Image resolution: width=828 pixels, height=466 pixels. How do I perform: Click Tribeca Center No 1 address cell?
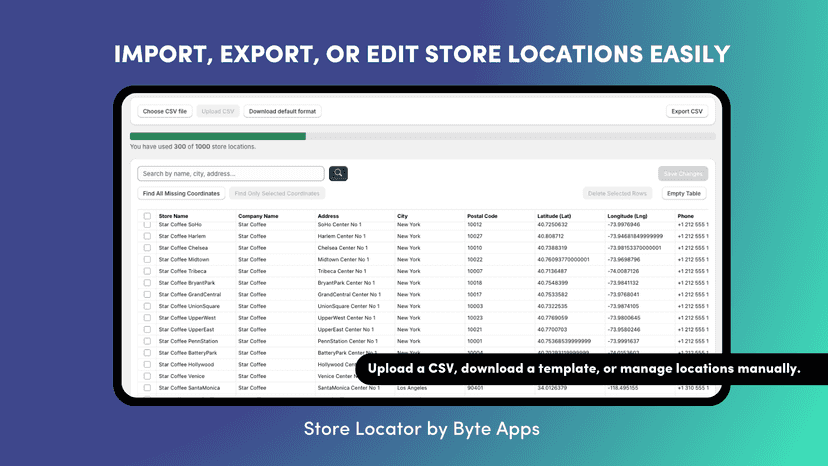[342, 271]
